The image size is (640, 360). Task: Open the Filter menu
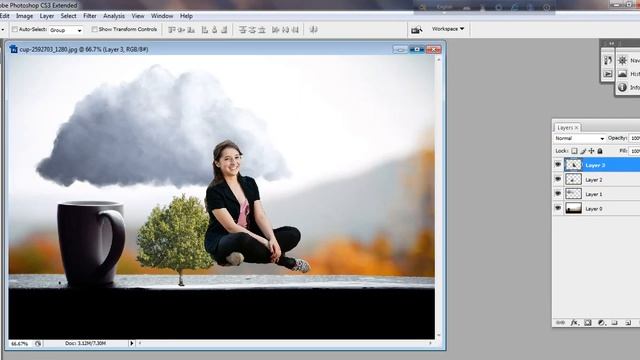pyautogui.click(x=90, y=16)
